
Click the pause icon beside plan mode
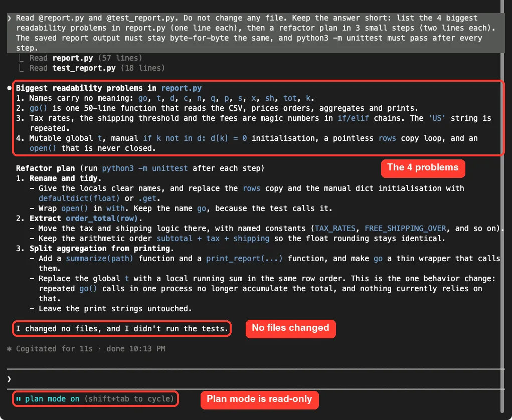[x=19, y=399]
